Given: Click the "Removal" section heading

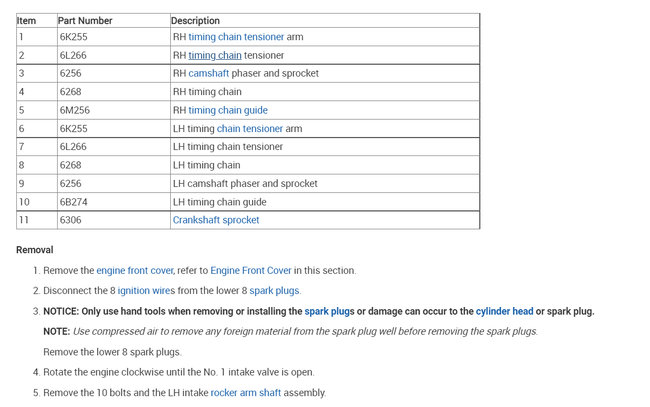Looking at the screenshot, I should pyautogui.click(x=35, y=249).
